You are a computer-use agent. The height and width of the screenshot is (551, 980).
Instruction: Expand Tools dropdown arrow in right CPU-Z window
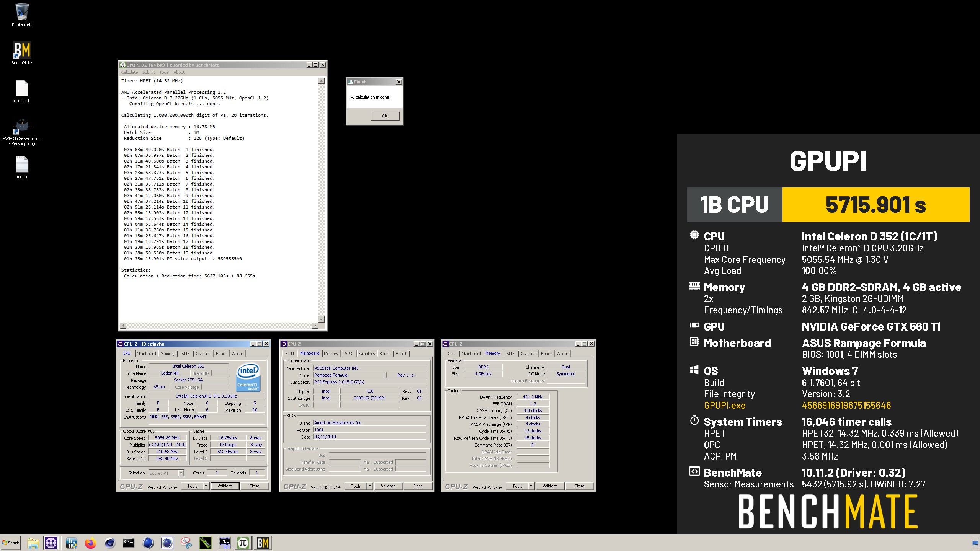(531, 486)
